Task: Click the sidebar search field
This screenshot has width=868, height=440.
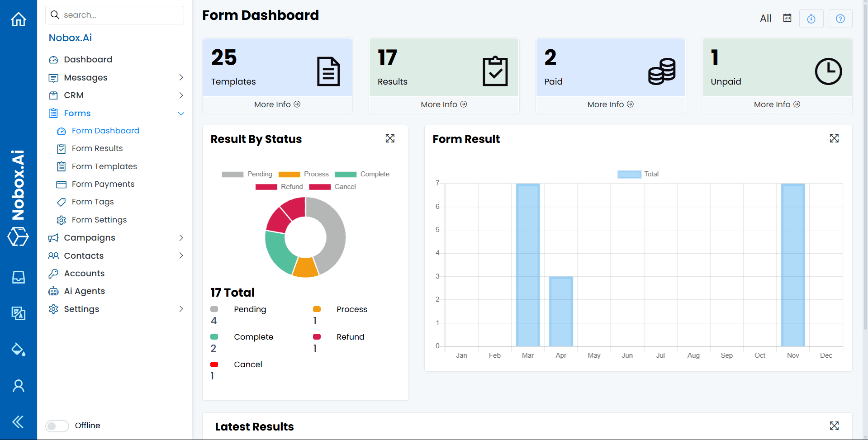Action: [115, 15]
